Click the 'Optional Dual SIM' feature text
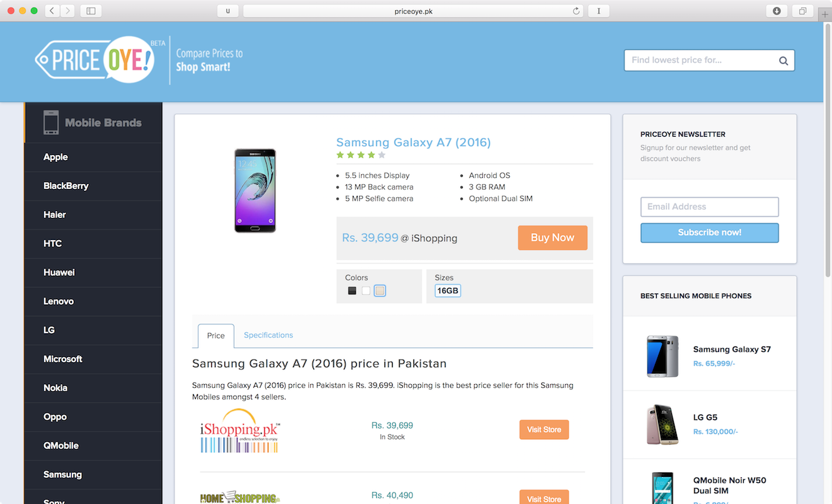 point(500,198)
